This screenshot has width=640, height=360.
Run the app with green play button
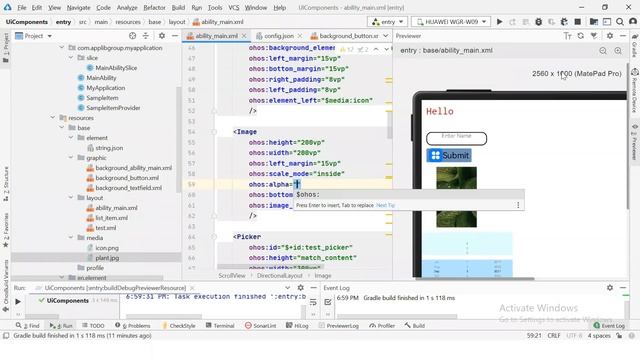(x=499, y=22)
